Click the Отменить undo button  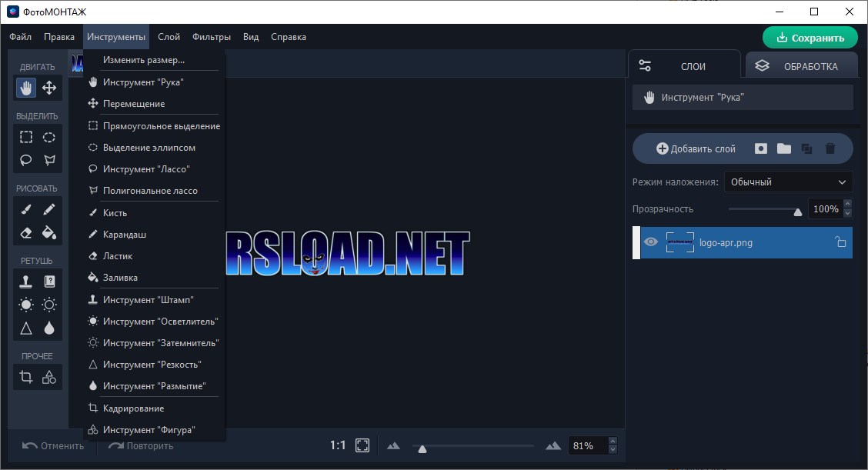click(x=53, y=445)
